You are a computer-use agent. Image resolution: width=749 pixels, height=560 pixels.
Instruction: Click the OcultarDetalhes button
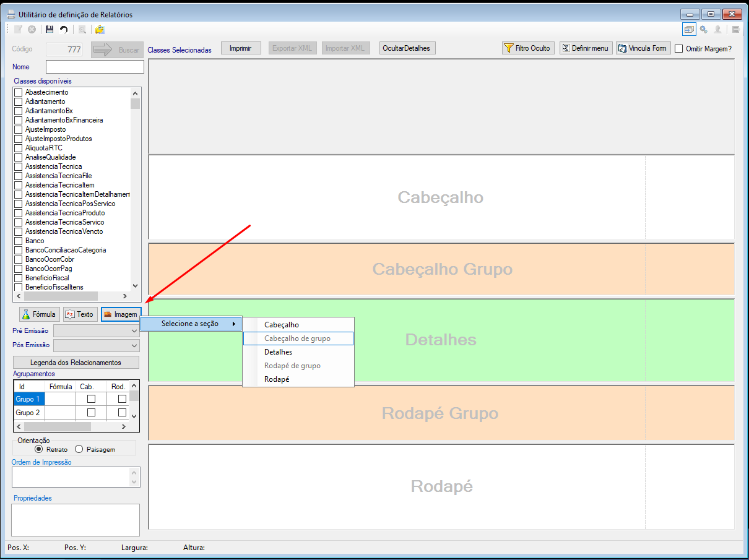coord(407,48)
